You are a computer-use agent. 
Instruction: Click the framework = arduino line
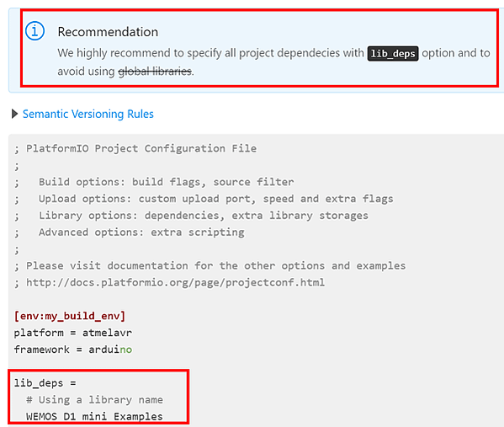point(73,350)
